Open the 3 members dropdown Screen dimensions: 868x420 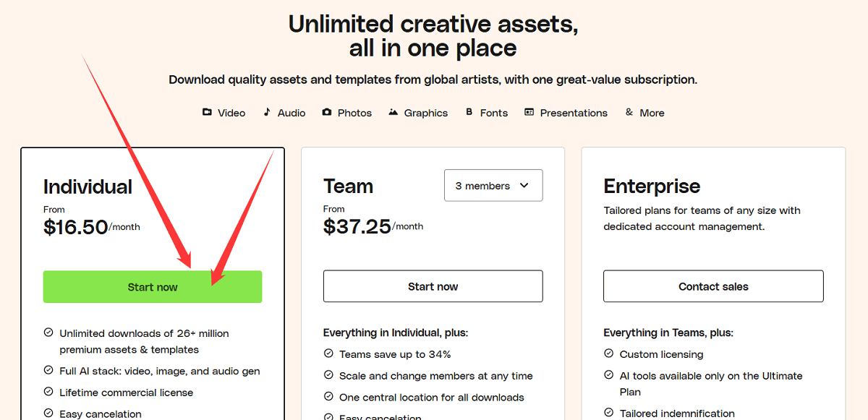(x=493, y=186)
